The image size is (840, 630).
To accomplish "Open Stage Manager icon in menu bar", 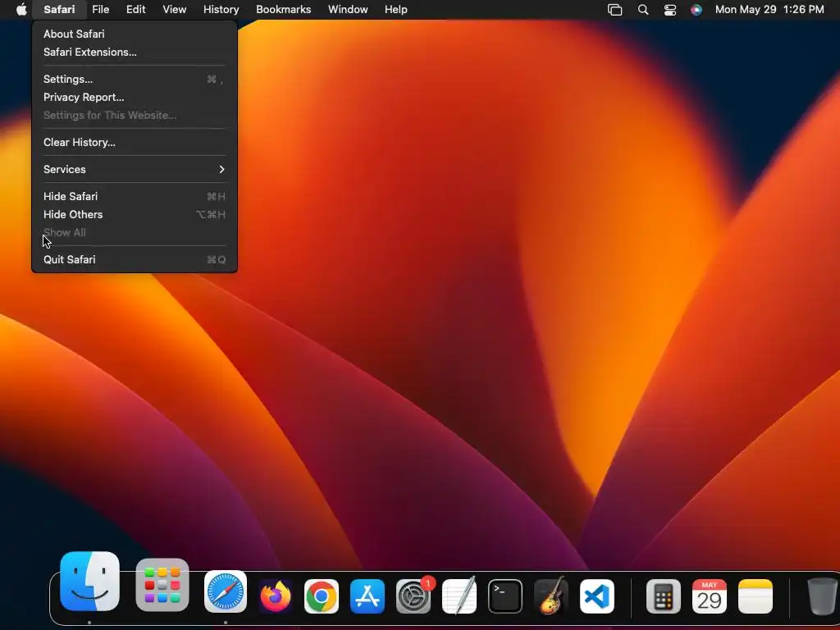I will click(x=614, y=9).
